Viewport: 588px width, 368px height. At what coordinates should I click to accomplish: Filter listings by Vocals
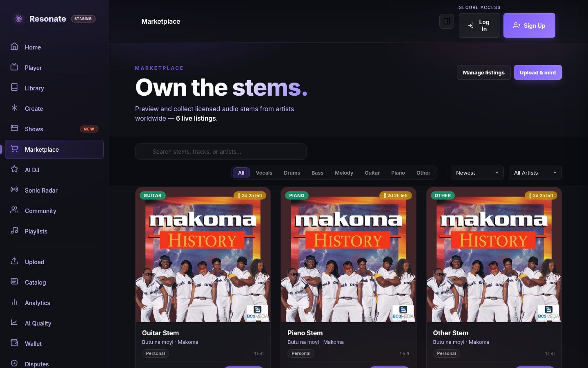point(264,173)
